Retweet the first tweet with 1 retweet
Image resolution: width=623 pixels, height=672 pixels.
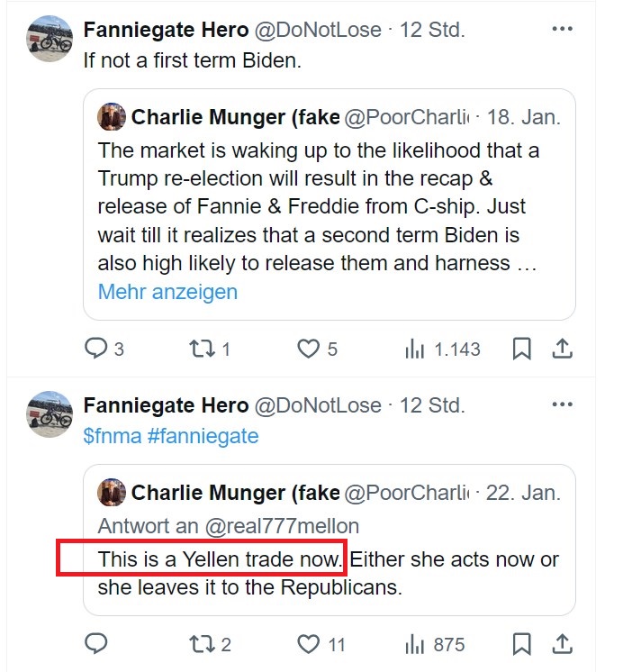(203, 350)
